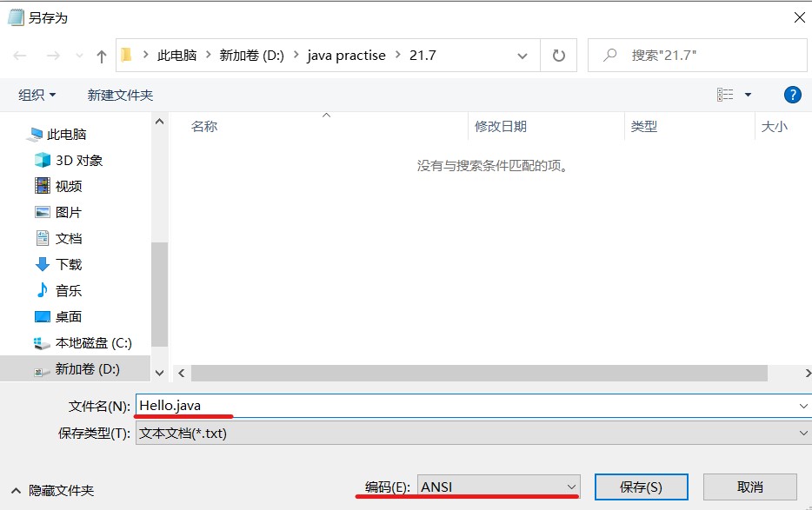Change the view layout icon

(x=725, y=95)
